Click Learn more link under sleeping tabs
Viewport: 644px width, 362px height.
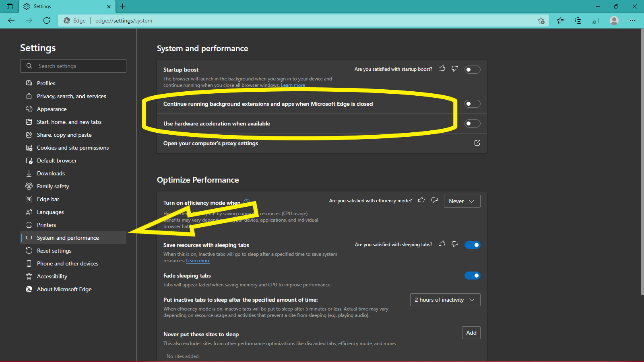coord(198,261)
